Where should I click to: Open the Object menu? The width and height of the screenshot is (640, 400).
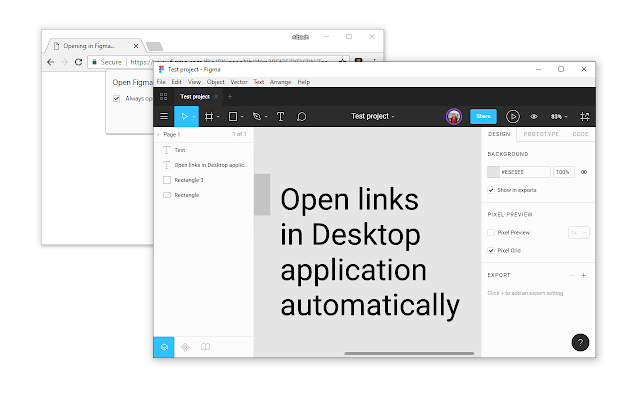click(x=216, y=82)
